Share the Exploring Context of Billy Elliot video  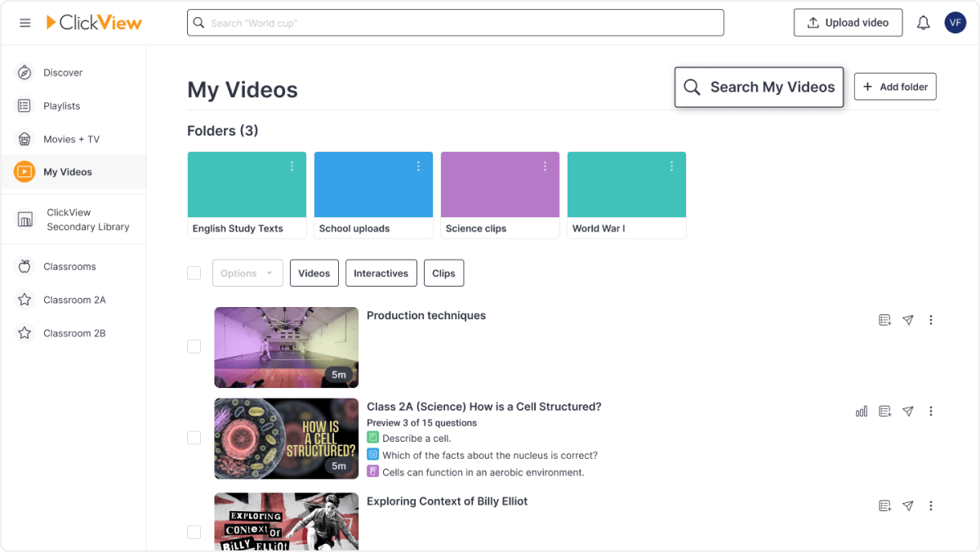(x=907, y=506)
